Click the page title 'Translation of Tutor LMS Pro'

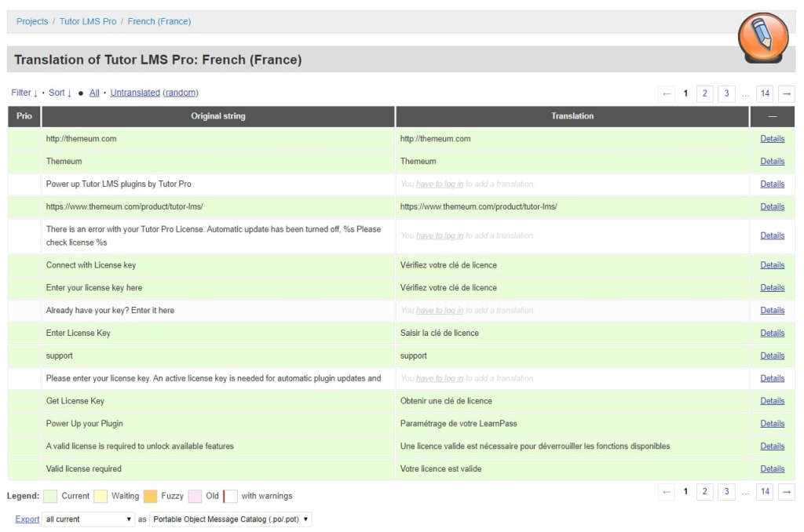pos(157,60)
